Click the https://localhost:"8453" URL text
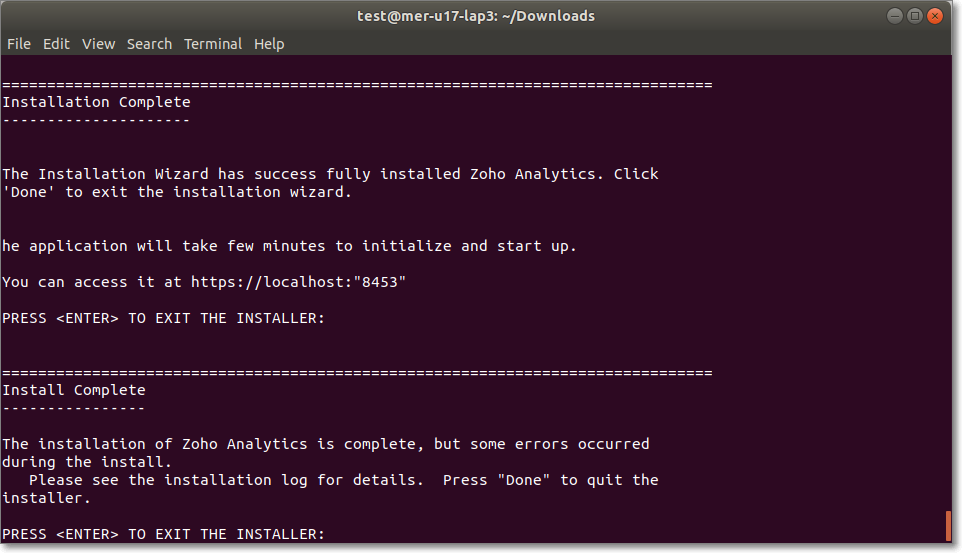This screenshot has height=553, width=962. 299,282
